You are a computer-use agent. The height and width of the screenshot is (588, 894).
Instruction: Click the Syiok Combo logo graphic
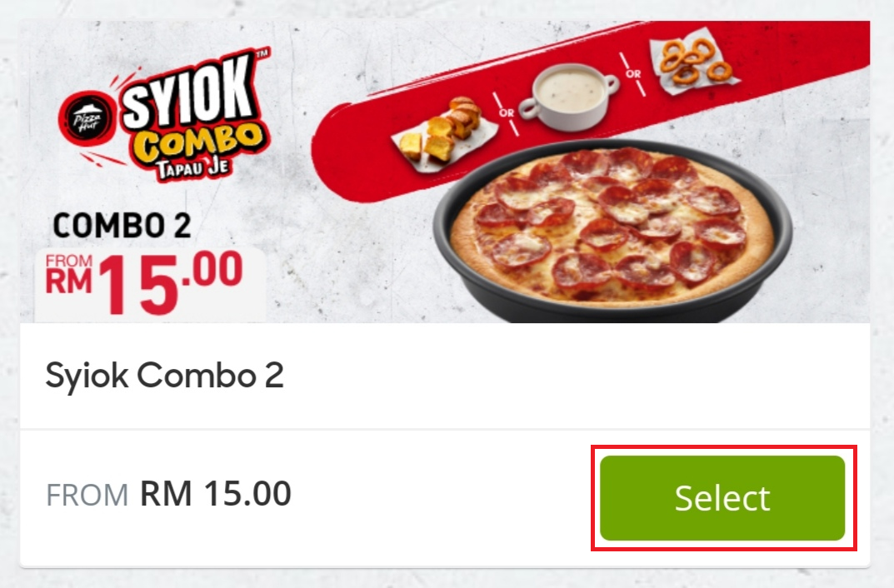tap(165, 115)
